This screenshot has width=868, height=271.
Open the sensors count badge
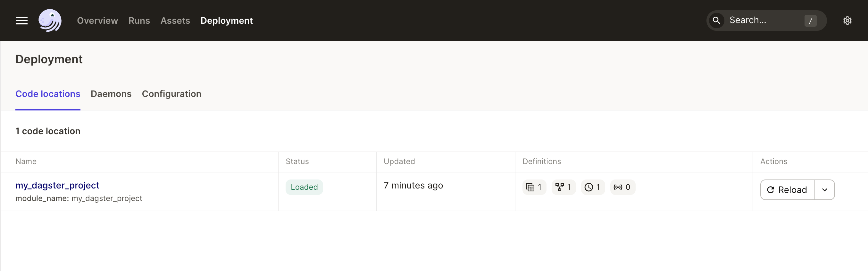(622, 187)
